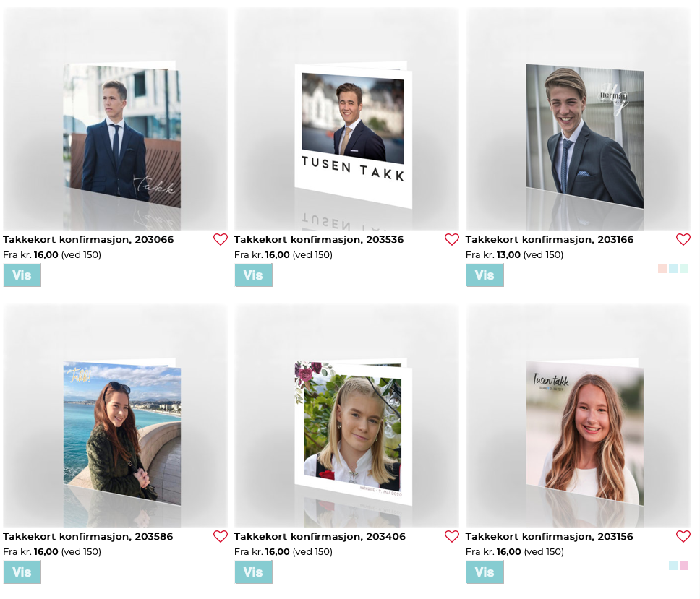The height and width of the screenshot is (599, 700).
Task: Click Vis button for card 203586
Action: (22, 572)
